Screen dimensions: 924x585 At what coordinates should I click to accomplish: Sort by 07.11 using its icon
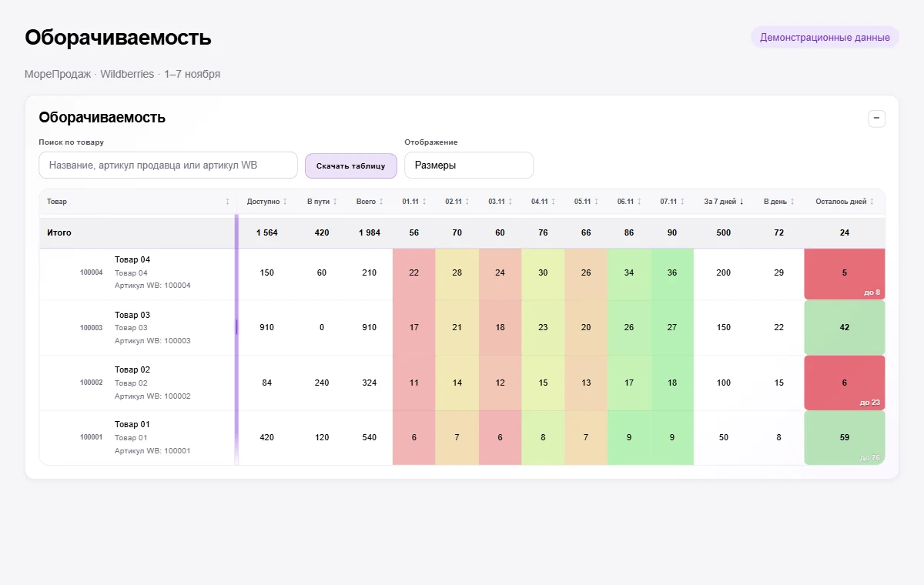[x=683, y=202]
